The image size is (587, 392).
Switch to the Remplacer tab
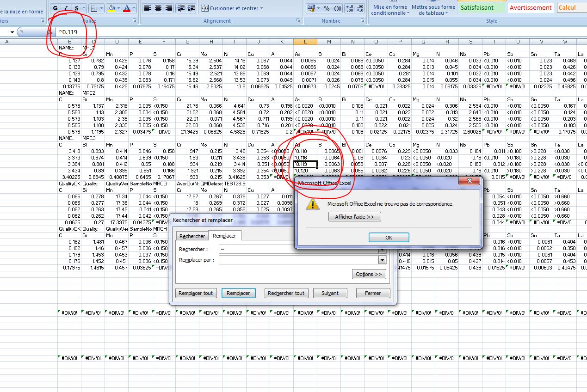point(224,236)
